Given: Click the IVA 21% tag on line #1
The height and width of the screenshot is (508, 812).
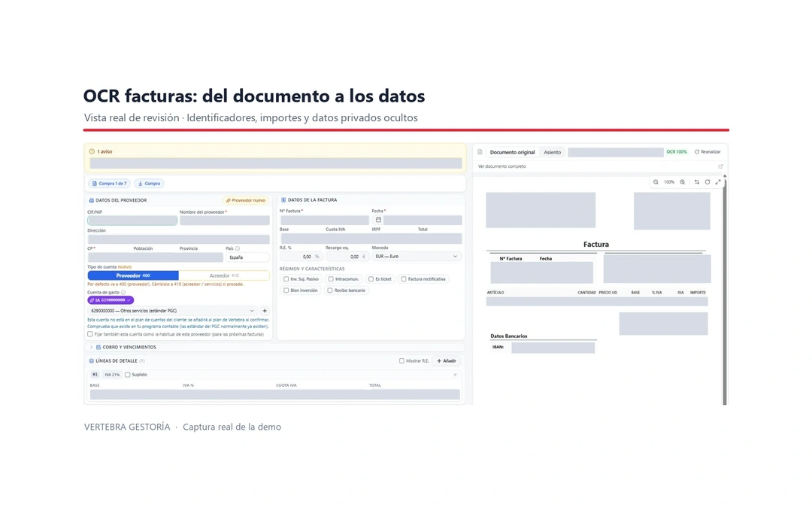Looking at the screenshot, I should [112, 374].
